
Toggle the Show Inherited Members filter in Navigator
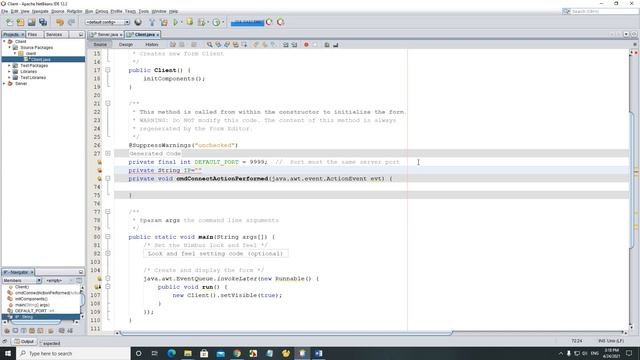point(7,331)
